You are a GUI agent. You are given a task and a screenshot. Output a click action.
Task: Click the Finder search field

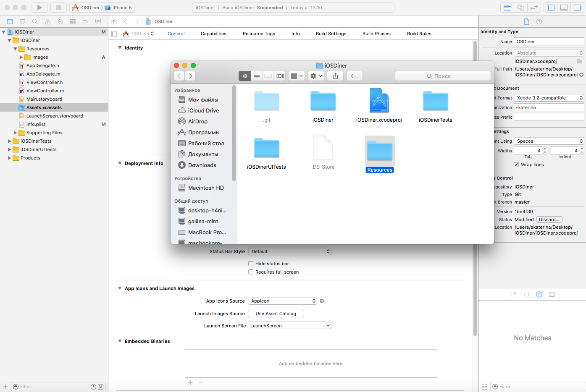point(443,76)
